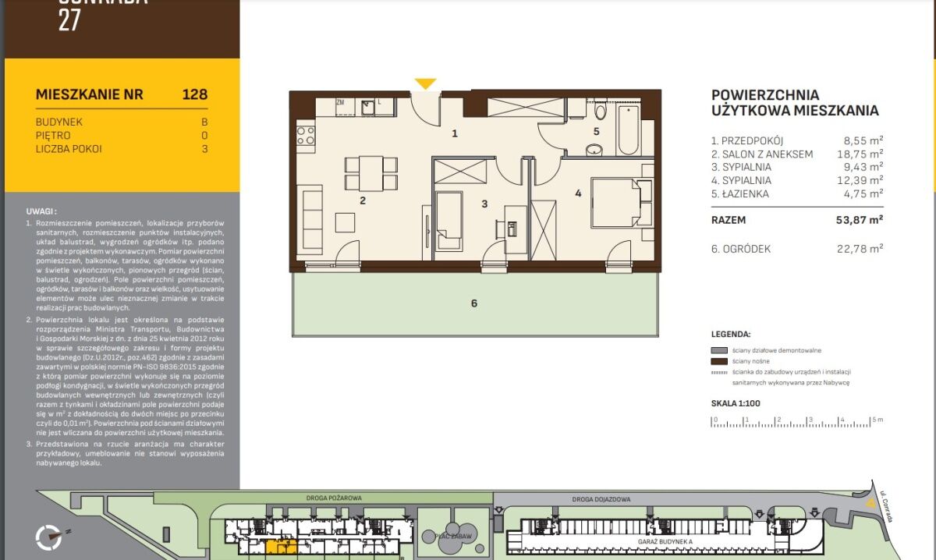Click the scale bar under SKALA 1:100
936x560 pixels.
(796, 422)
